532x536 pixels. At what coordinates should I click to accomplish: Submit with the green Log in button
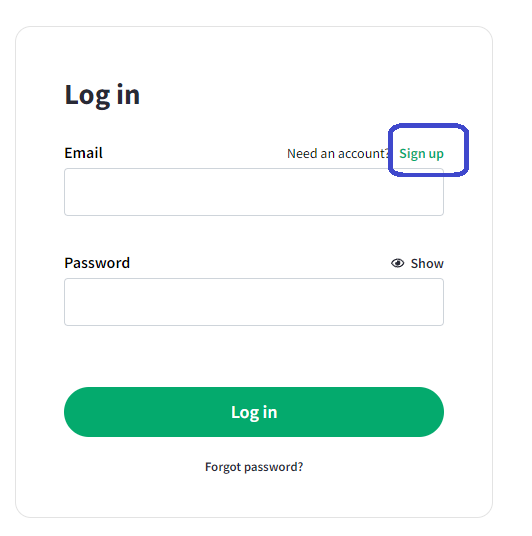[x=254, y=412]
